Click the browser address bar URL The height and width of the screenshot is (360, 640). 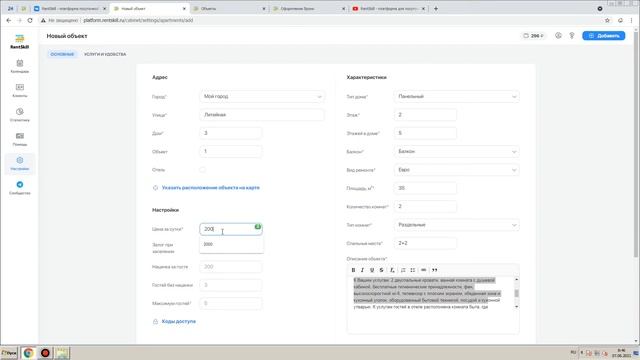[x=138, y=20]
